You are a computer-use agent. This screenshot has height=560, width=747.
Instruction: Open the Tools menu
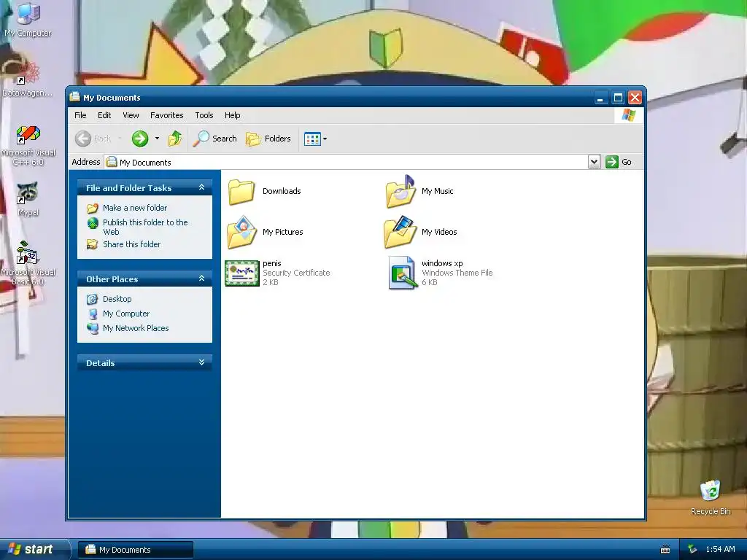[204, 115]
